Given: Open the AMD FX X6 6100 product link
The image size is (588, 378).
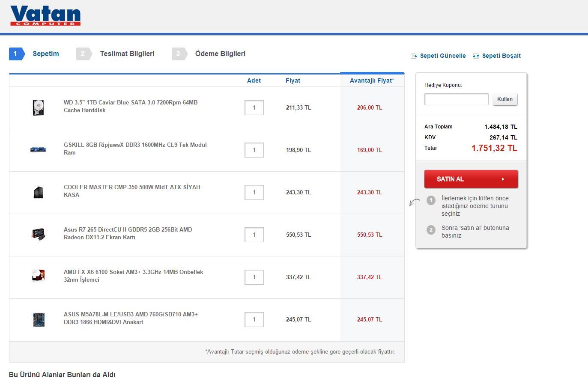Looking at the screenshot, I should 134,276.
